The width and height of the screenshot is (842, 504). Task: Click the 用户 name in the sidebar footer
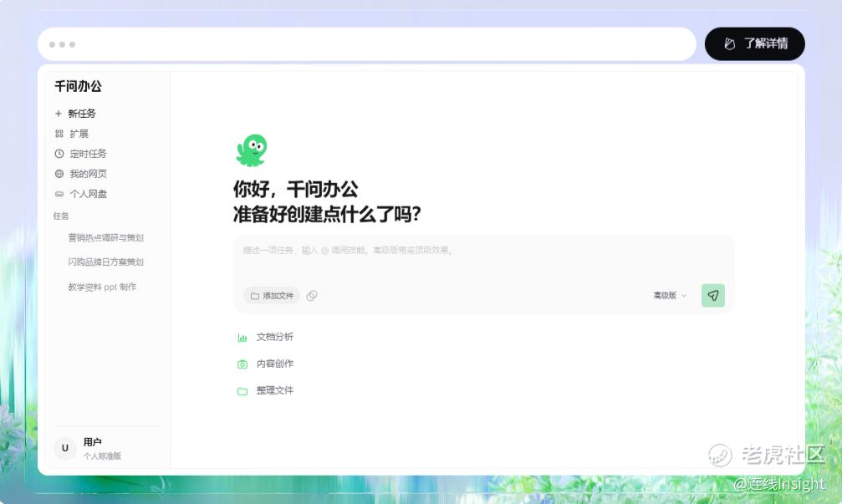point(92,442)
